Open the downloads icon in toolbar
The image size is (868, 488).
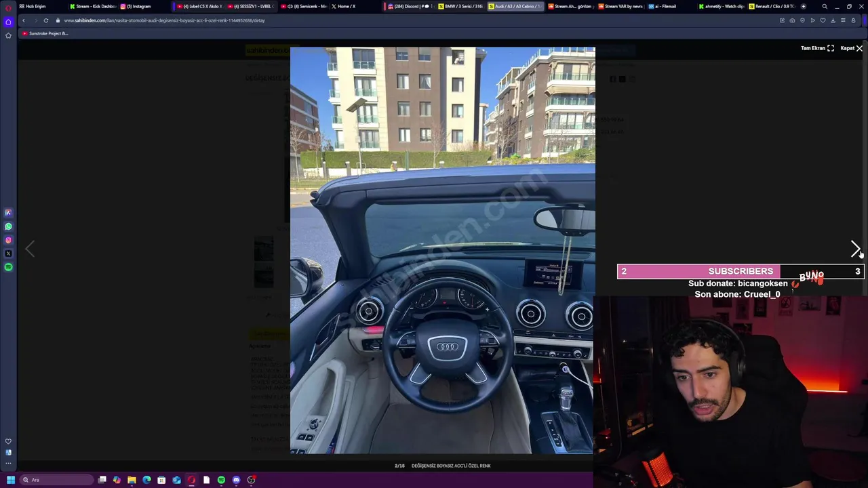(x=833, y=20)
